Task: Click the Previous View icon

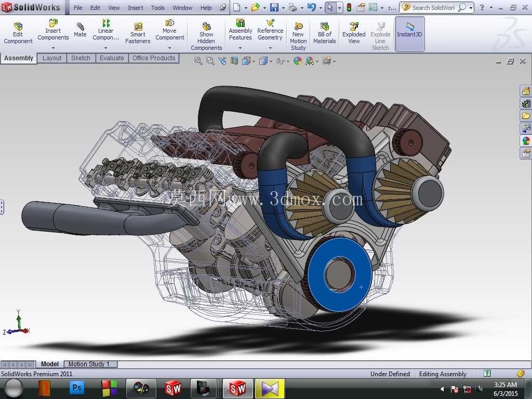Action: pos(222,61)
